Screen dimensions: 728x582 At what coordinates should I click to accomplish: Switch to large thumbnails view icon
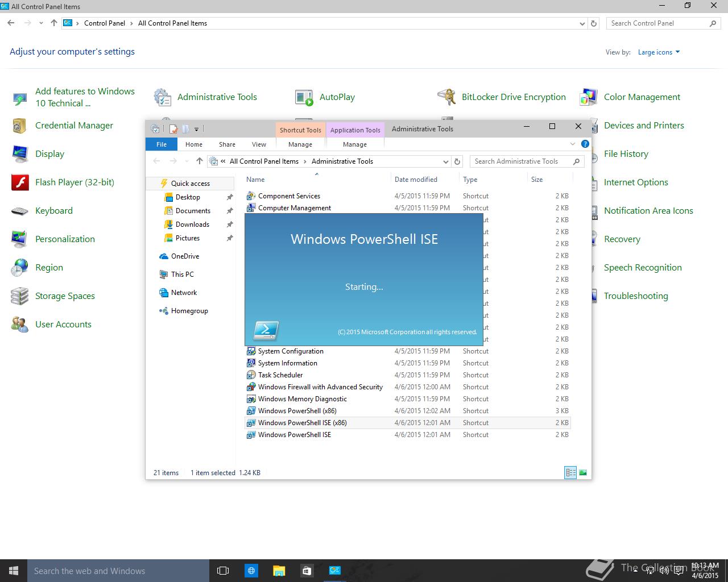[583, 472]
